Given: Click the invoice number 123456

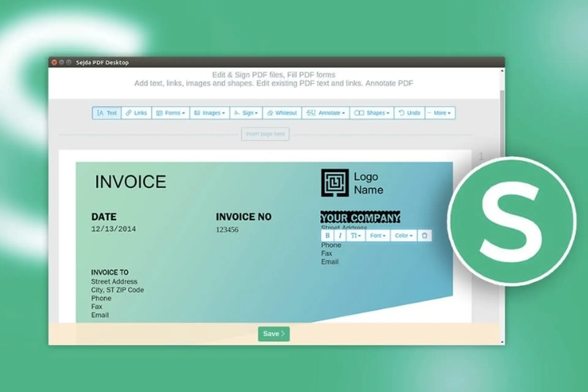Looking at the screenshot, I should tap(227, 230).
